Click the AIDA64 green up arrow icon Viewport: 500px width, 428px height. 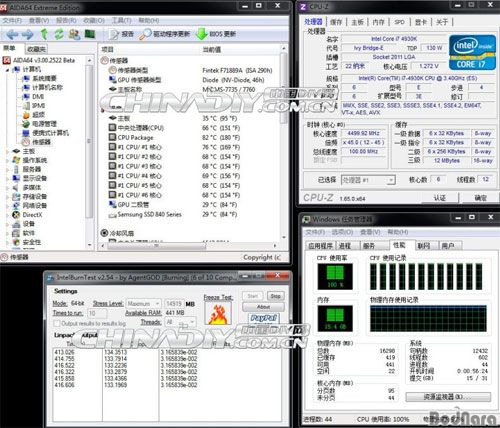[x=44, y=34]
